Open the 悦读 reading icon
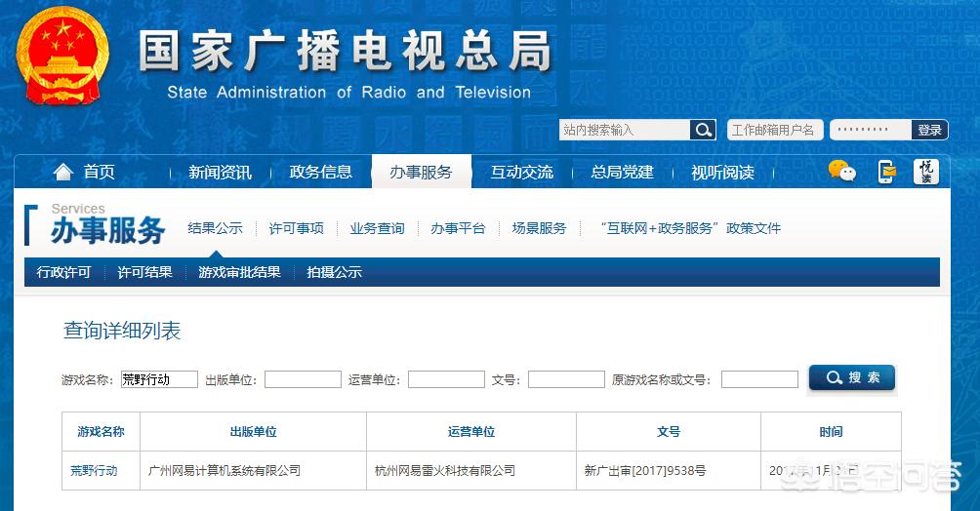The width and height of the screenshot is (980, 511). click(926, 172)
